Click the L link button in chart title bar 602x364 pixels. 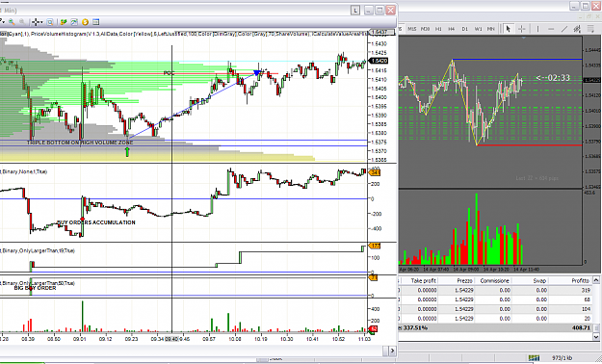click(x=355, y=11)
